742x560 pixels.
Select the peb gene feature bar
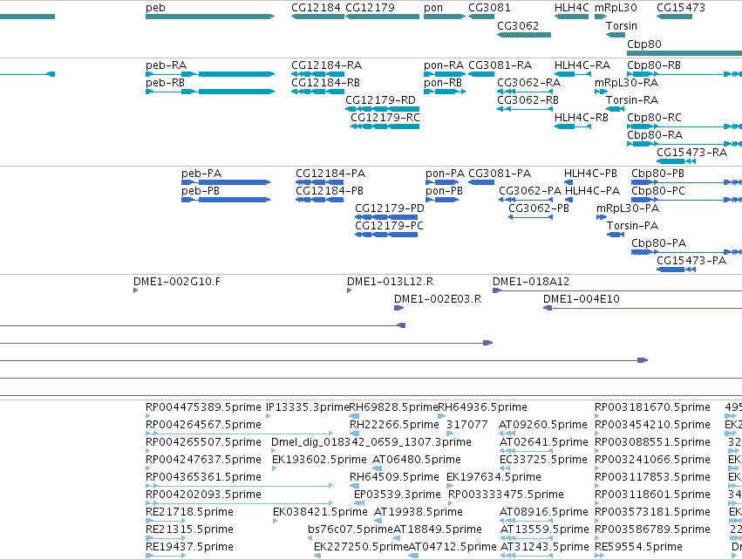(x=210, y=17)
